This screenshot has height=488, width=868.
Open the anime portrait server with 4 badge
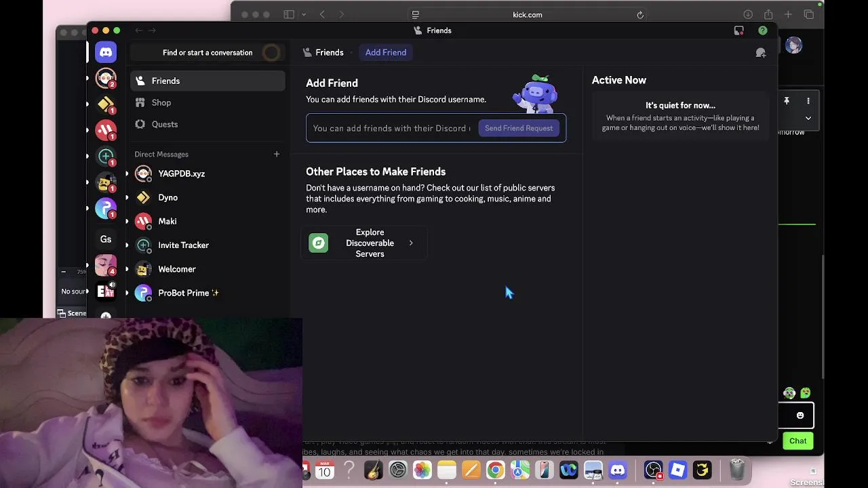[106, 265]
